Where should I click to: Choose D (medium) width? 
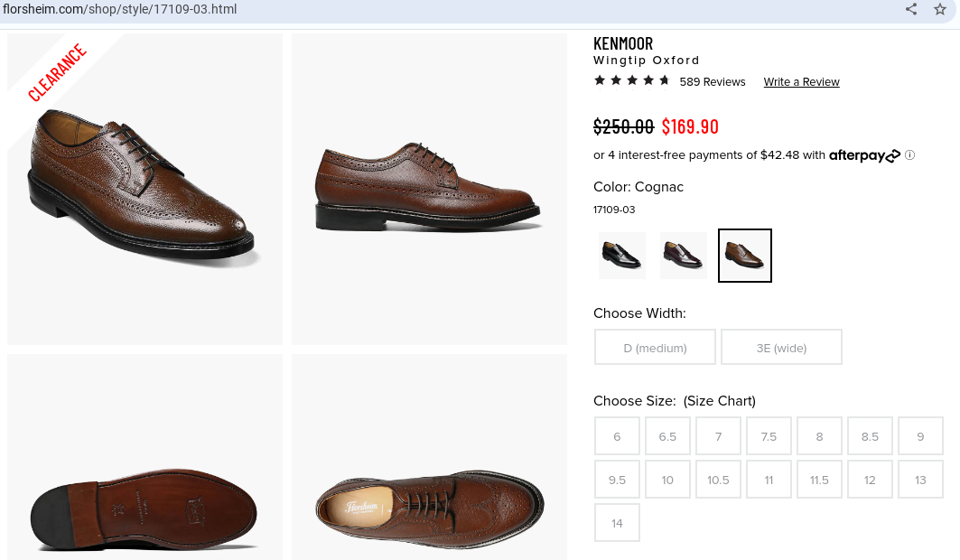coord(655,347)
